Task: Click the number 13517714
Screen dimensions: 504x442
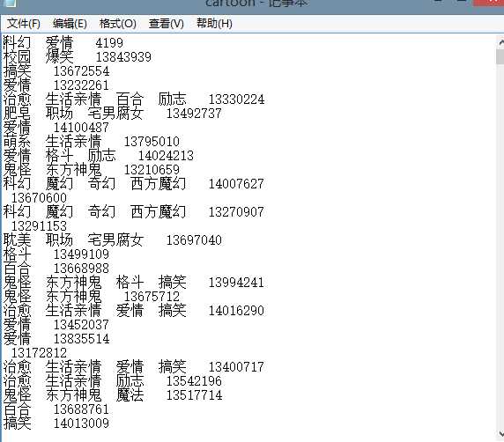Action: [194, 395]
